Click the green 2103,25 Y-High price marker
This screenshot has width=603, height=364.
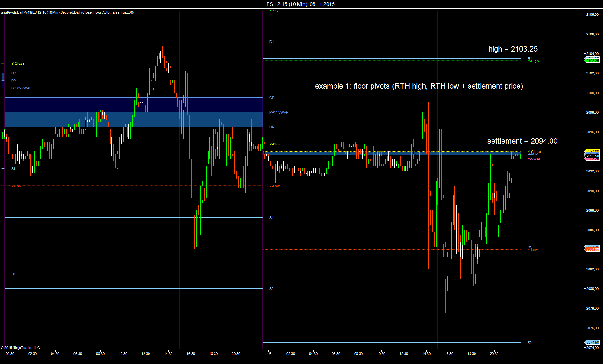[x=592, y=61]
